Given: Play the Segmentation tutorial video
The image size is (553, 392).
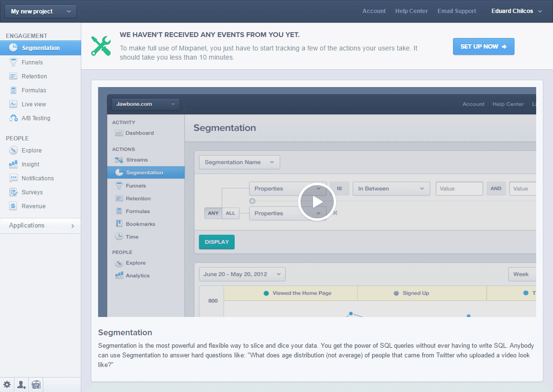Looking at the screenshot, I should (x=316, y=202).
